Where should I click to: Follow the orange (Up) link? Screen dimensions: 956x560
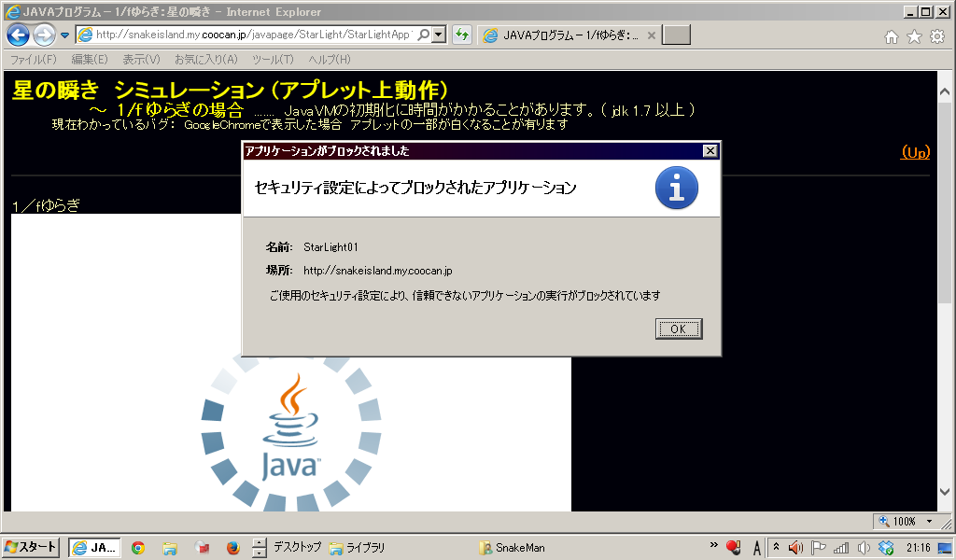(915, 152)
